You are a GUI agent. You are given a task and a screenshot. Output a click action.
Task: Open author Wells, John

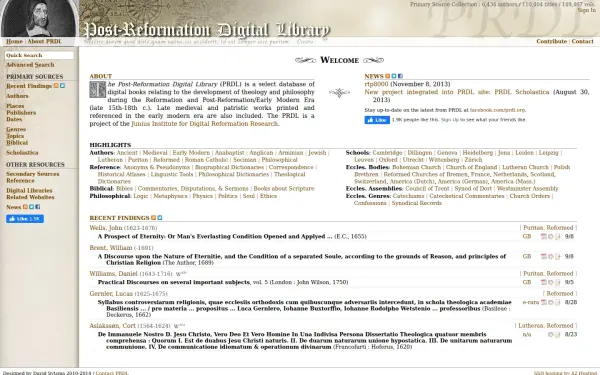[x=106, y=228]
